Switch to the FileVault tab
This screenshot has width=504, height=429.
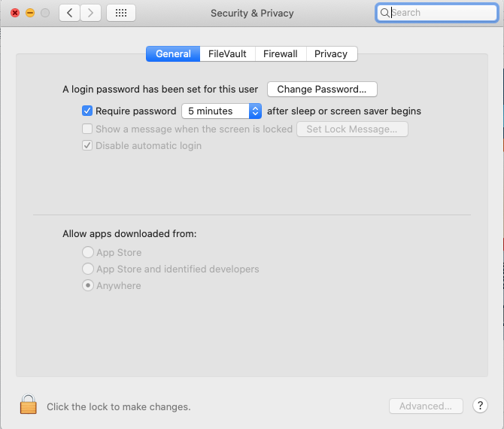pos(227,53)
